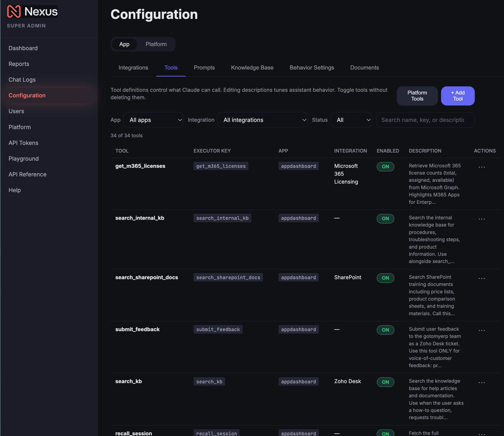Click the DESCRIPTION column header
This screenshot has height=436, width=504.
(425, 151)
